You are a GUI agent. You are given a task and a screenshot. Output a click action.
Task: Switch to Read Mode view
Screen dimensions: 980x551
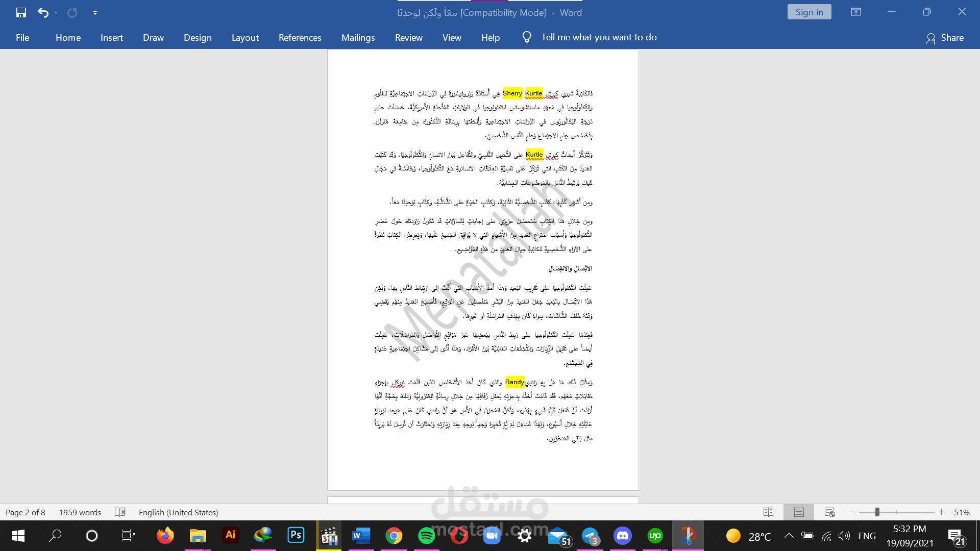(x=768, y=512)
